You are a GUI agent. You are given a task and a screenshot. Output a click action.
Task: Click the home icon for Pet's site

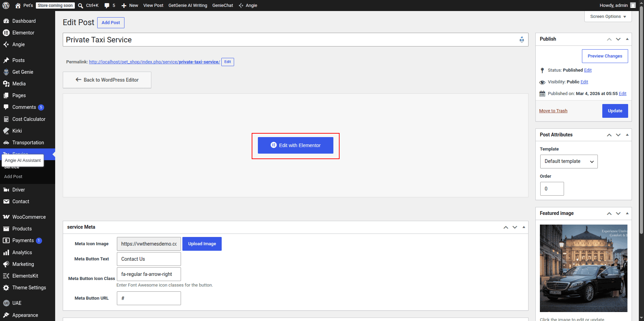point(18,6)
